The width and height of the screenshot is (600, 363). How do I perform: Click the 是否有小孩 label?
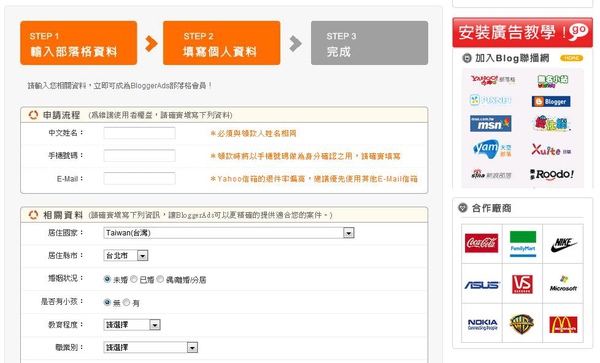click(x=62, y=301)
